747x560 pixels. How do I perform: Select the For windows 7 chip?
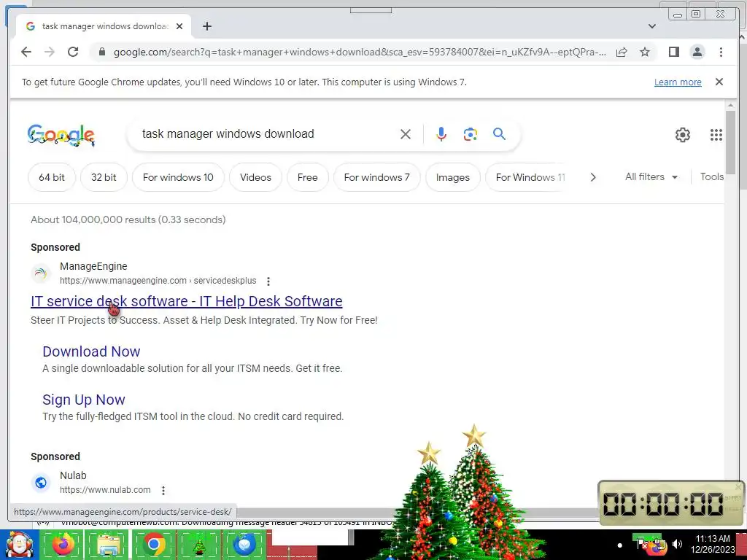(x=377, y=177)
